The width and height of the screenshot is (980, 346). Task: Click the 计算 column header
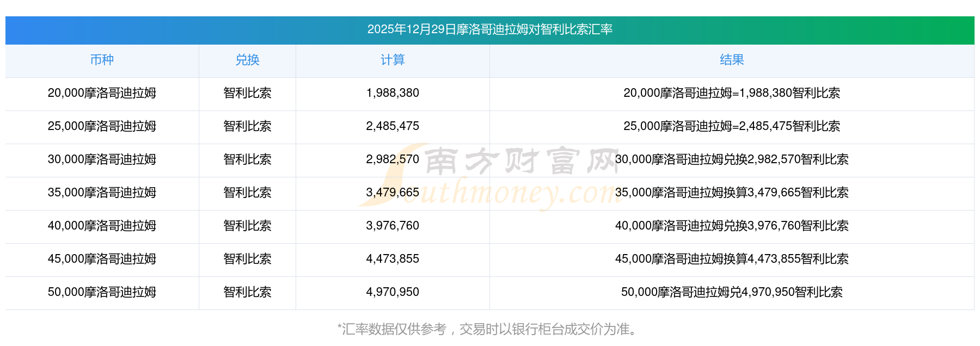point(393,60)
